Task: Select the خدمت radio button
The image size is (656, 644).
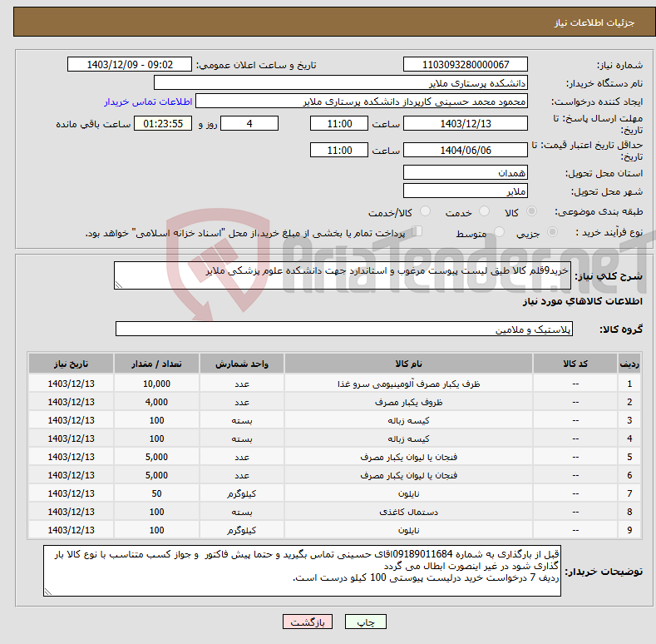Action: [x=484, y=211]
